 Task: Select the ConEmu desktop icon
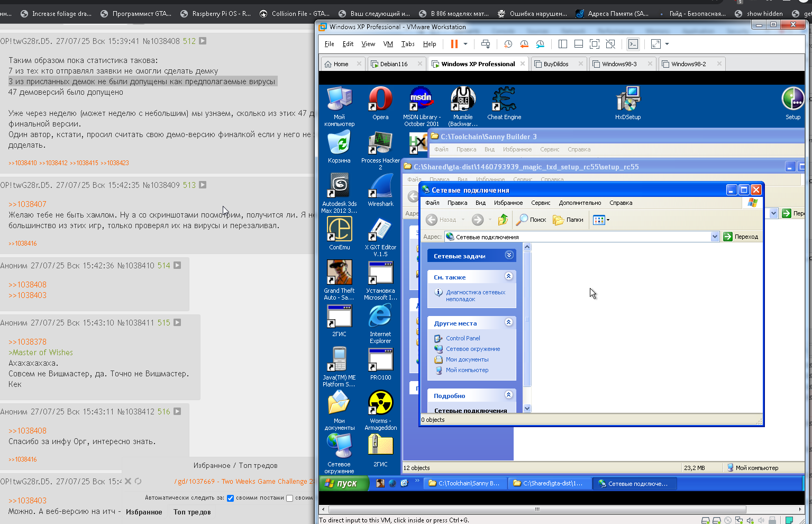tap(339, 233)
